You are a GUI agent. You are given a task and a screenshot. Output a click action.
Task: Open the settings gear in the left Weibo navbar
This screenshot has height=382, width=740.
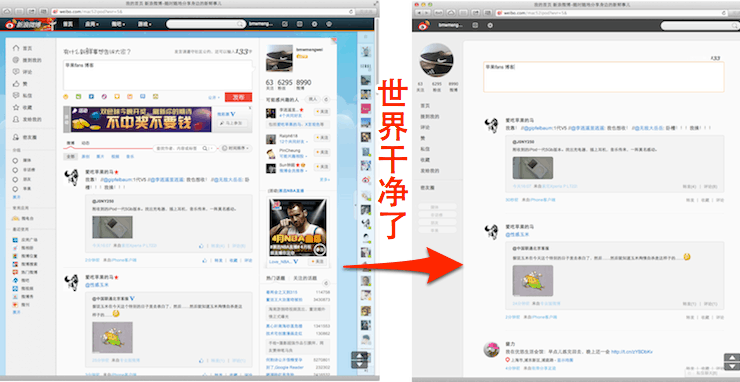pos(314,24)
